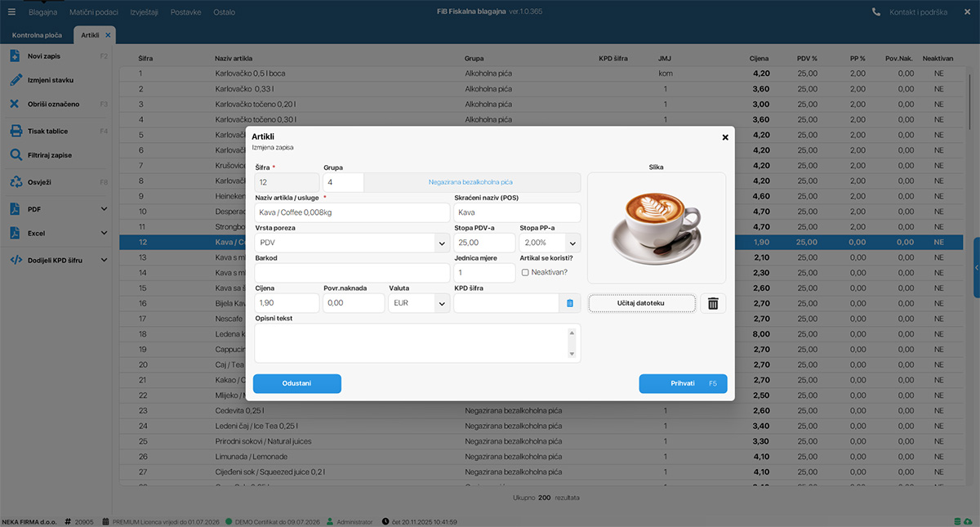Click the Odustani button
This screenshot has width=980, height=527.
296,383
